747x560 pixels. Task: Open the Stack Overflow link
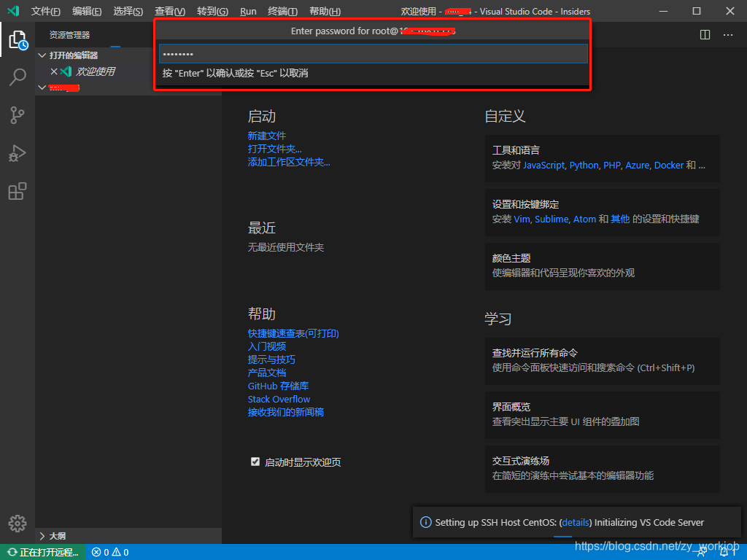click(x=279, y=399)
